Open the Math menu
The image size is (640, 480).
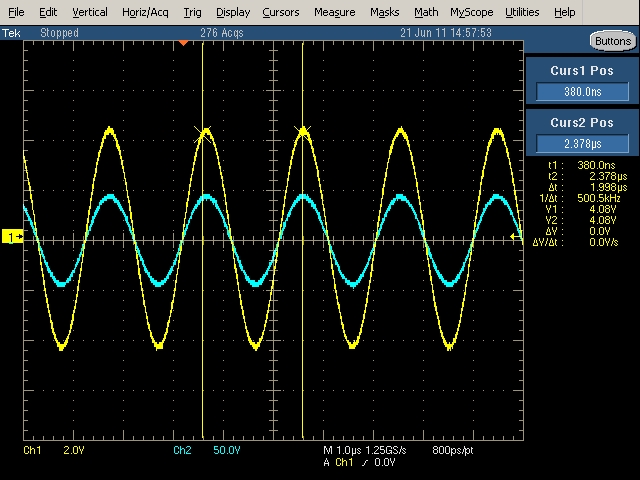pos(426,12)
